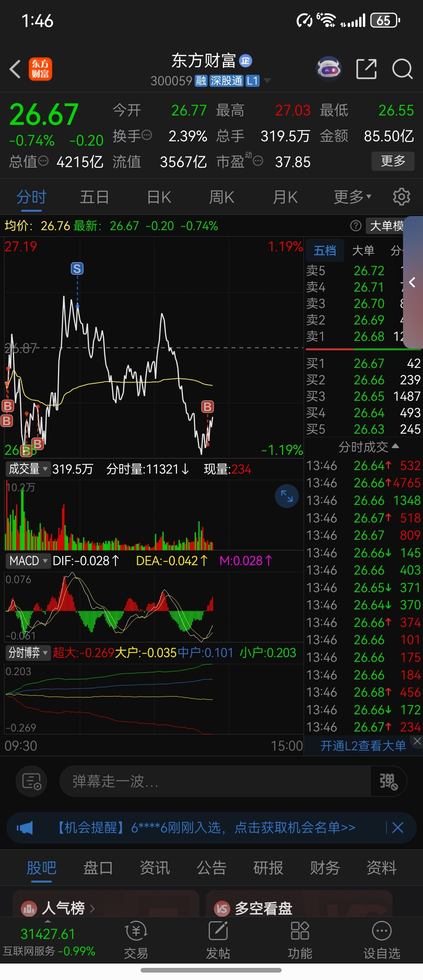
Task: Tap the 大单模 button
Action: pos(385,226)
